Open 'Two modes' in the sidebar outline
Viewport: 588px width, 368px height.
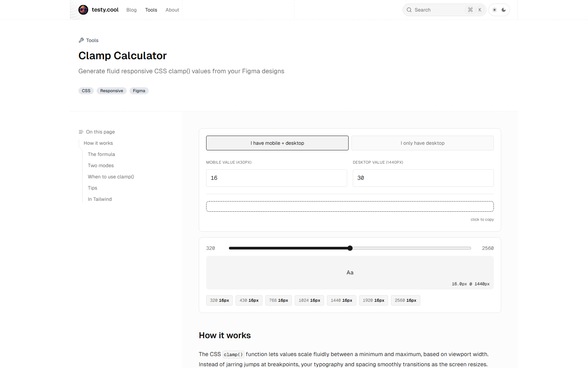pyautogui.click(x=100, y=165)
